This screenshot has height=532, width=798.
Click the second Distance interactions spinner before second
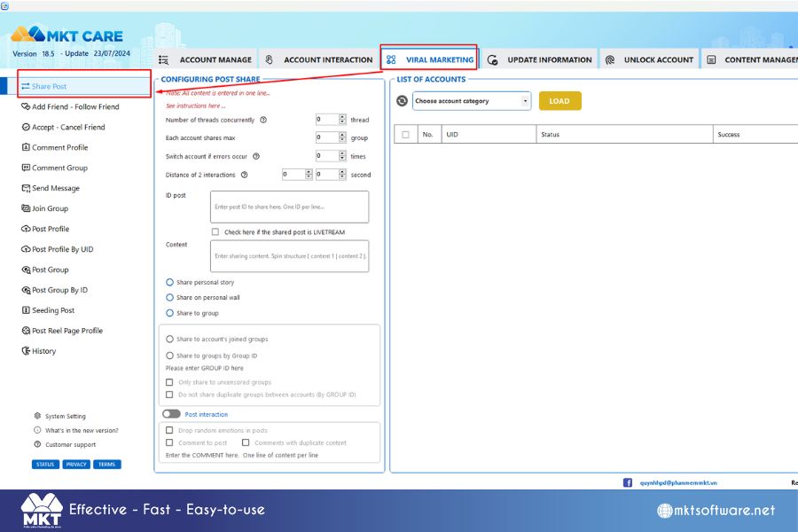pos(342,174)
